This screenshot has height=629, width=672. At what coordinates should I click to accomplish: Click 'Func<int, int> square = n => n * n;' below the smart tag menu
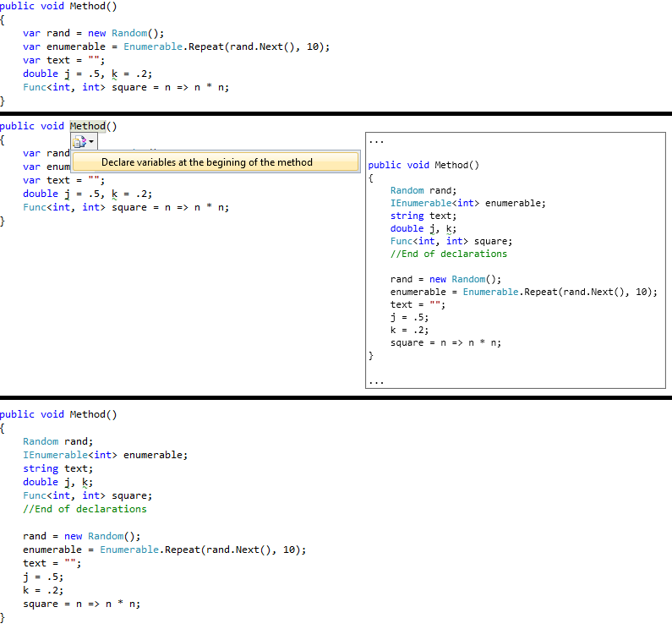point(126,207)
